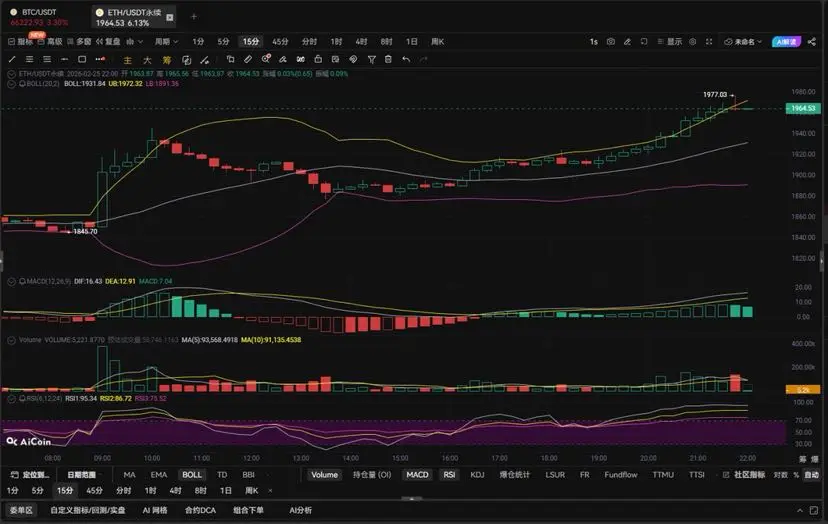
Task: Take a chart screenshot with camera icon
Action: (x=610, y=41)
